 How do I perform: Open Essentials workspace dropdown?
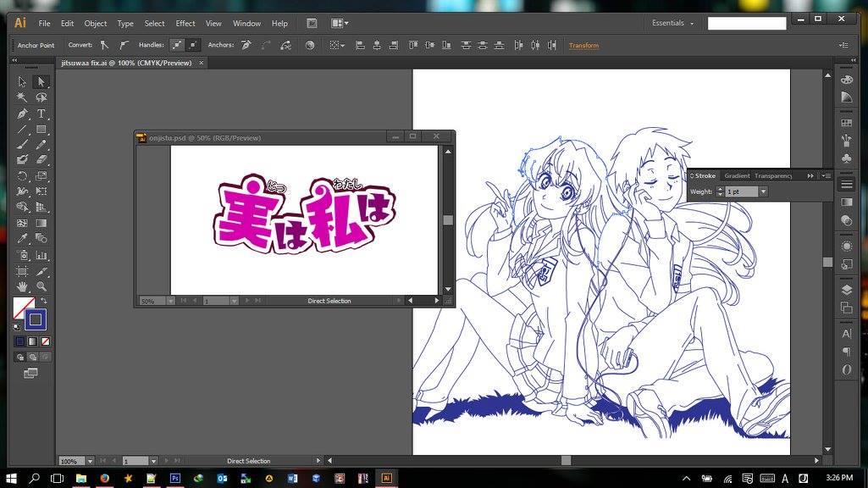coord(672,23)
